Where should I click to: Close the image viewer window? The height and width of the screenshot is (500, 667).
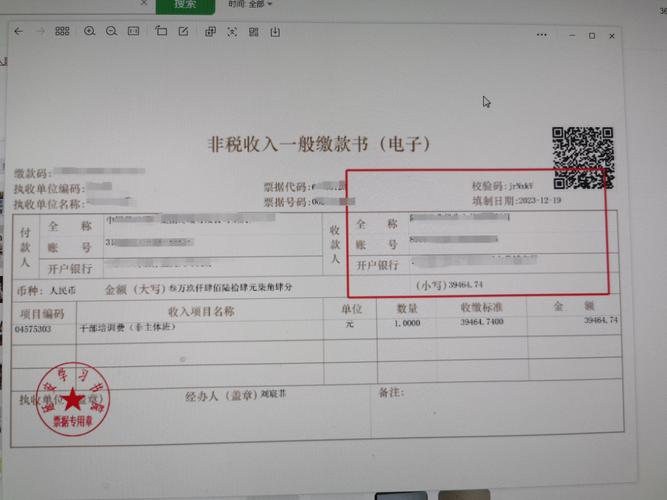click(x=612, y=36)
